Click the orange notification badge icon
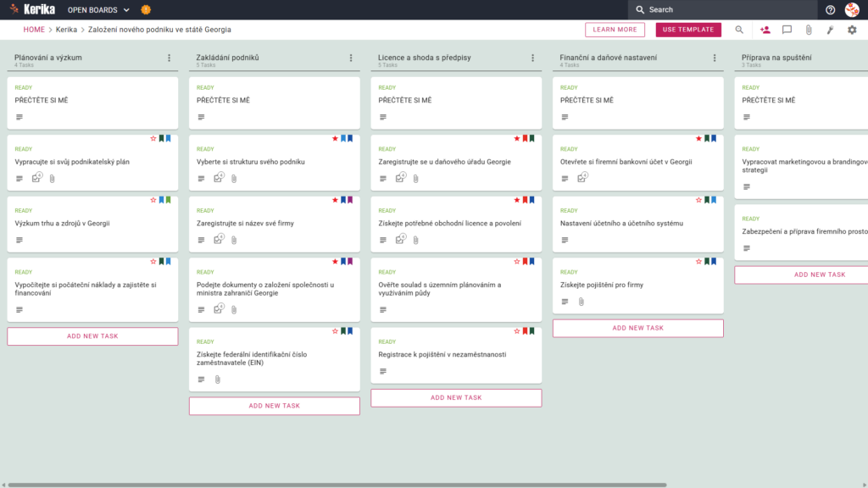 click(x=146, y=9)
